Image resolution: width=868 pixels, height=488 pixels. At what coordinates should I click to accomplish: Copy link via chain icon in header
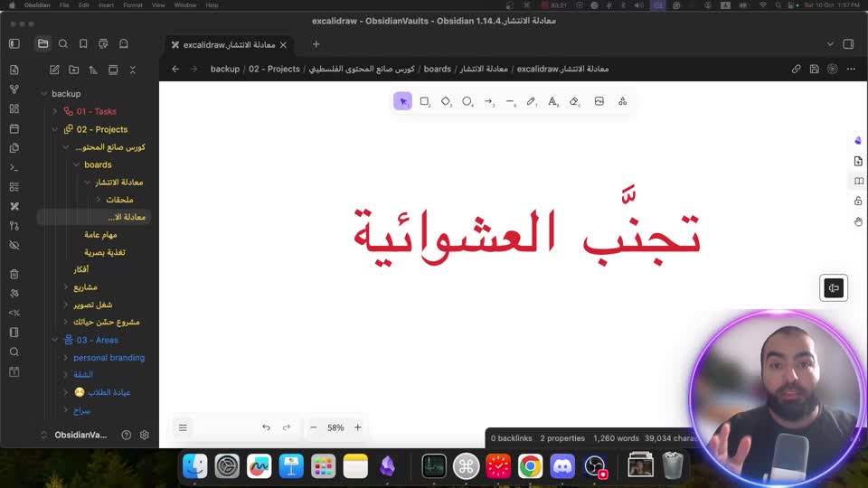pyautogui.click(x=796, y=70)
